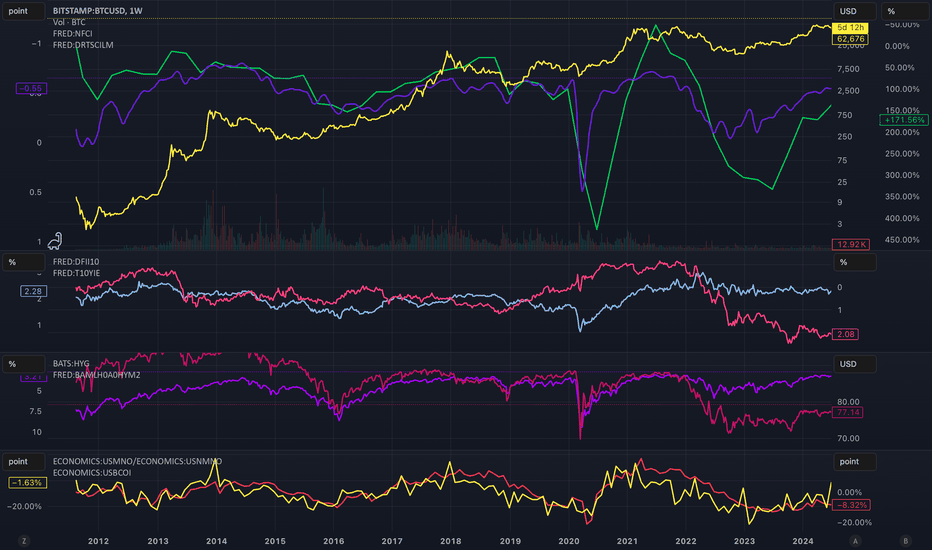The height and width of the screenshot is (550, 932).
Task: Select the FRED:DFII10 legend entry
Action: pyautogui.click(x=76, y=262)
